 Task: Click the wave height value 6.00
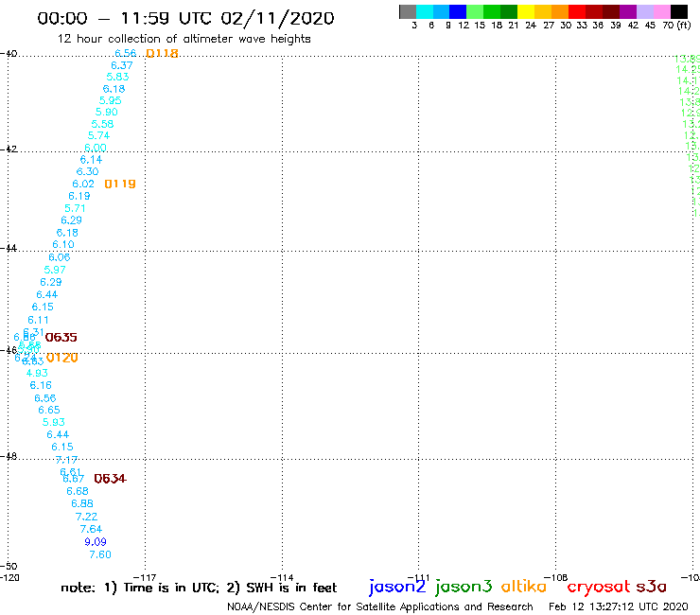click(96, 148)
